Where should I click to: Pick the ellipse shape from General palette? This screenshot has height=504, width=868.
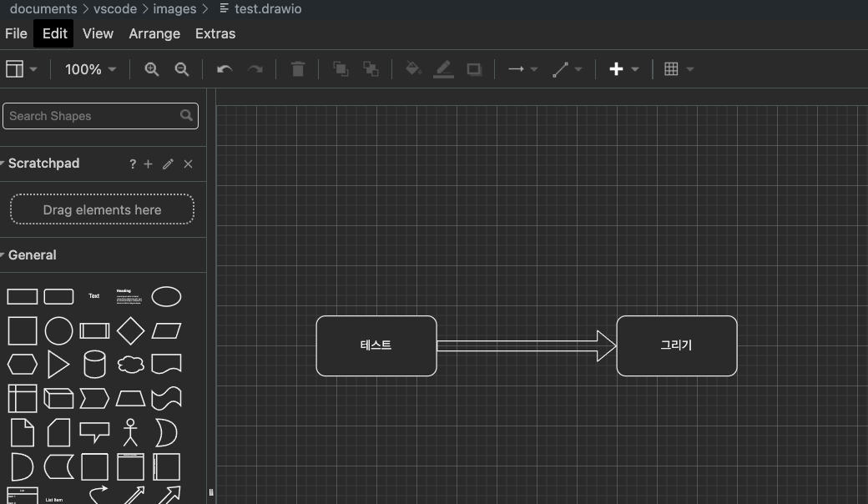click(x=166, y=296)
